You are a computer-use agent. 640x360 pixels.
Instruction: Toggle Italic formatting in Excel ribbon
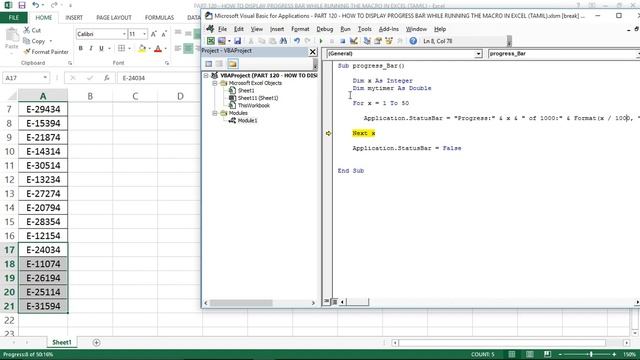(x=91, y=49)
